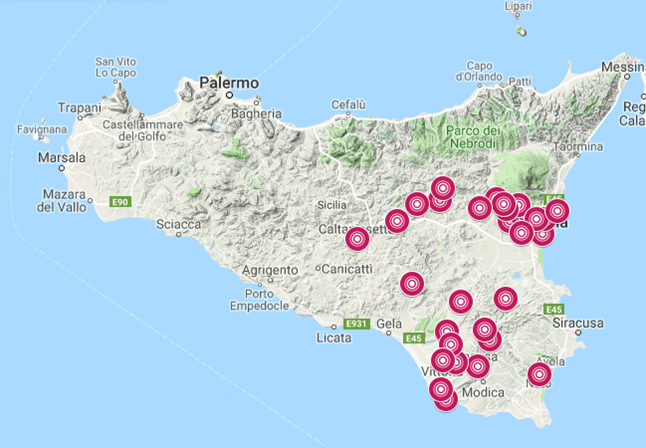Viewport: 646px width, 448px height.
Task: Select the Agrigento town label
Action: [270, 270]
